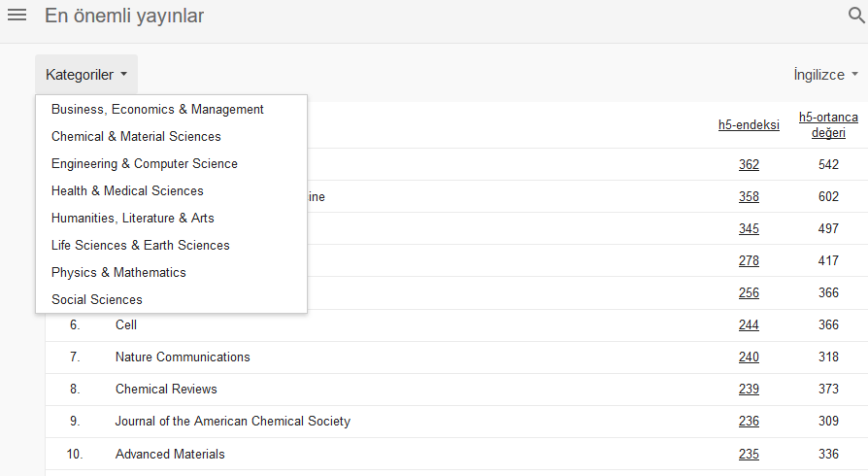Open the İngilizce language dropdown
The height and width of the screenshot is (476, 868).
[x=825, y=75]
